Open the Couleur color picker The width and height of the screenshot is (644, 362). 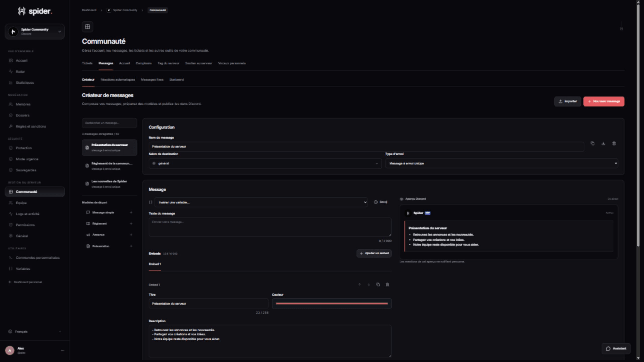[332, 303]
